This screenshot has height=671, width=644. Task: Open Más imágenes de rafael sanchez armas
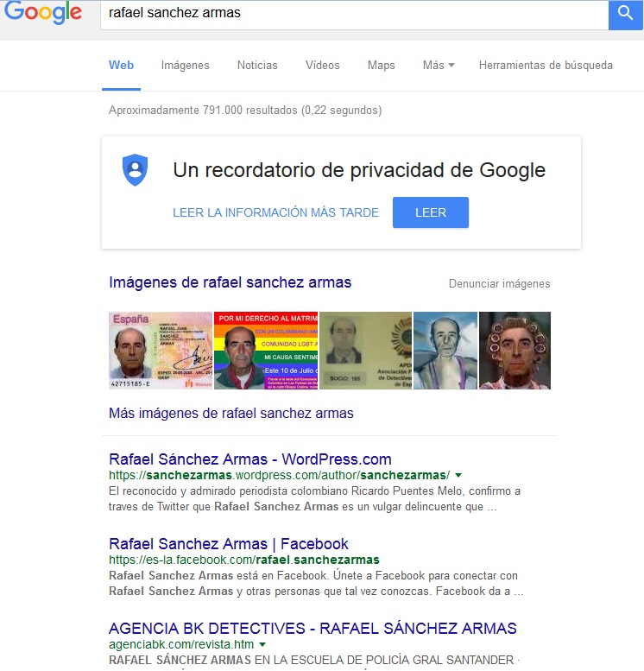[231, 413]
